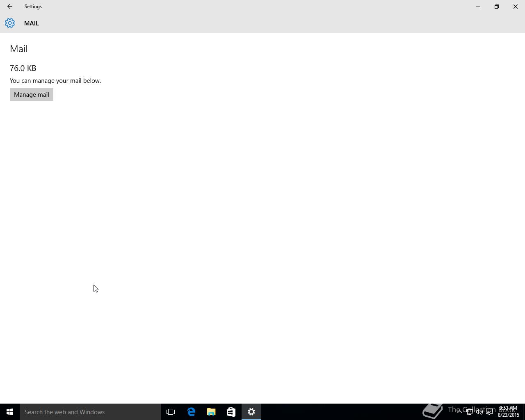Image resolution: width=525 pixels, height=420 pixels.
Task: Select the Settings app taskbar icon
Action: (x=251, y=412)
